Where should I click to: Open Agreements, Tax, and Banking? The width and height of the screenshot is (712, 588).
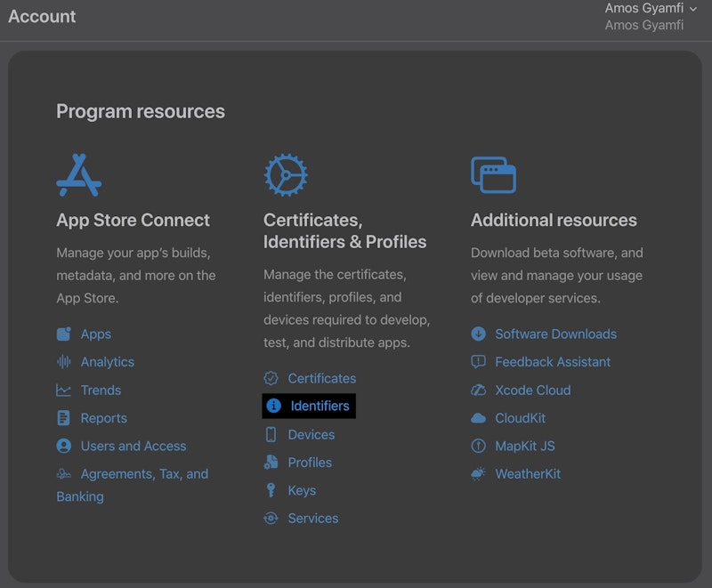pyautogui.click(x=144, y=474)
